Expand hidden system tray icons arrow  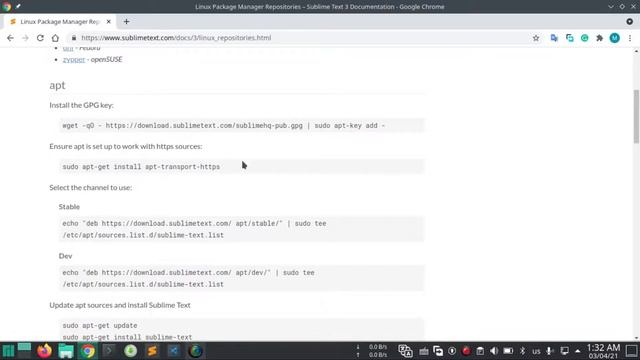[x=578, y=351]
